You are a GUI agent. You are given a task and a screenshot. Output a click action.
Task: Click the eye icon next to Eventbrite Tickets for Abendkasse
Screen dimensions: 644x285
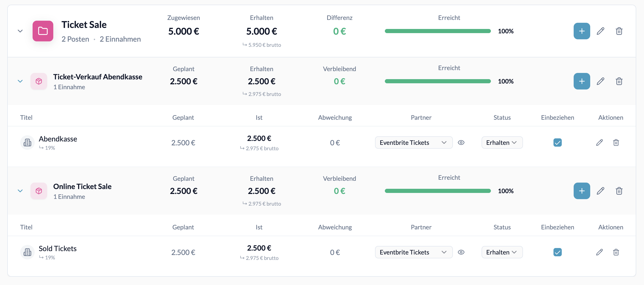(x=462, y=142)
